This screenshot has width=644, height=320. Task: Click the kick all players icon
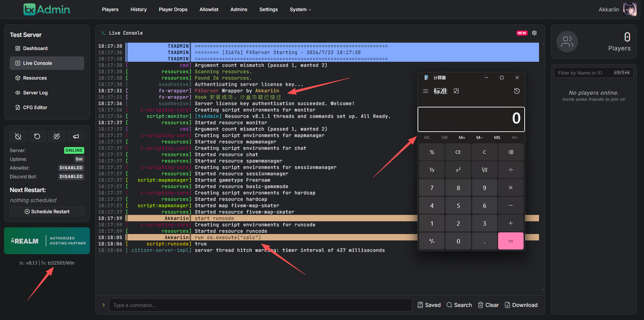(57, 136)
